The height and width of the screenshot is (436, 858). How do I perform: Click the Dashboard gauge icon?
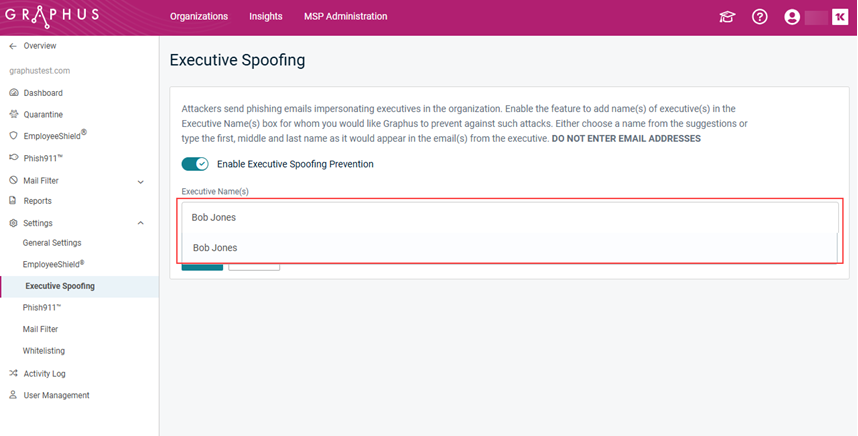tap(14, 92)
